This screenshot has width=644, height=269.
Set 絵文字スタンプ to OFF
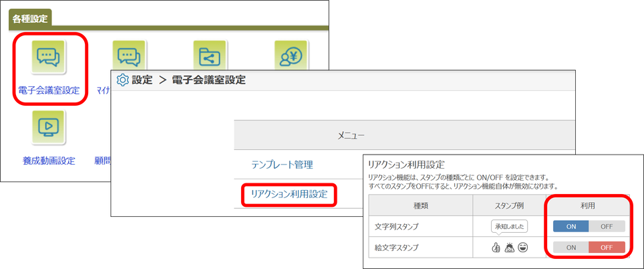point(607,247)
